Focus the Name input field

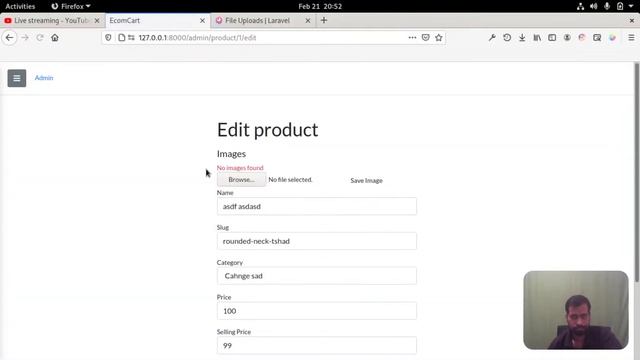click(317, 207)
